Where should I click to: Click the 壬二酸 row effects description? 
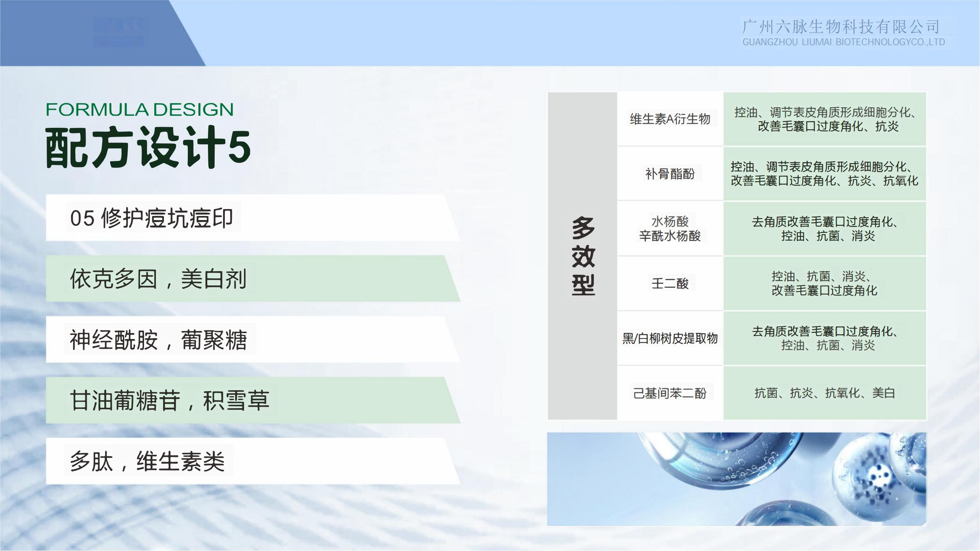coord(825,283)
